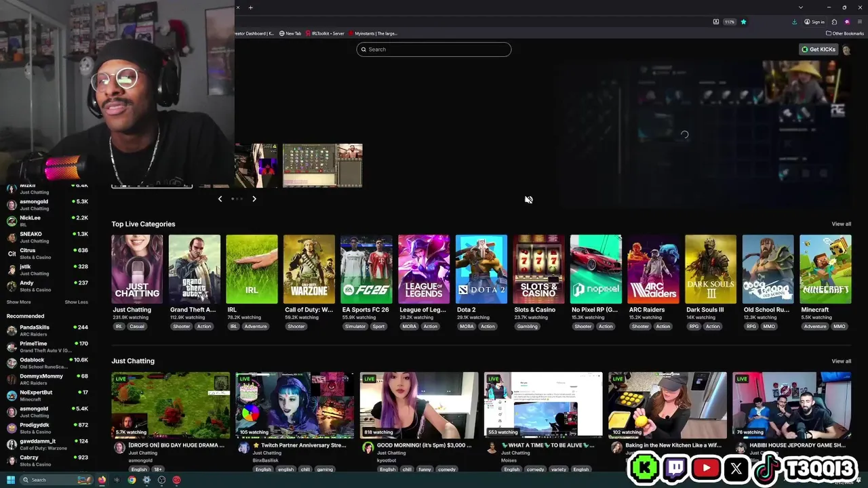Open Settings gear icon in taskbar

click(146, 480)
